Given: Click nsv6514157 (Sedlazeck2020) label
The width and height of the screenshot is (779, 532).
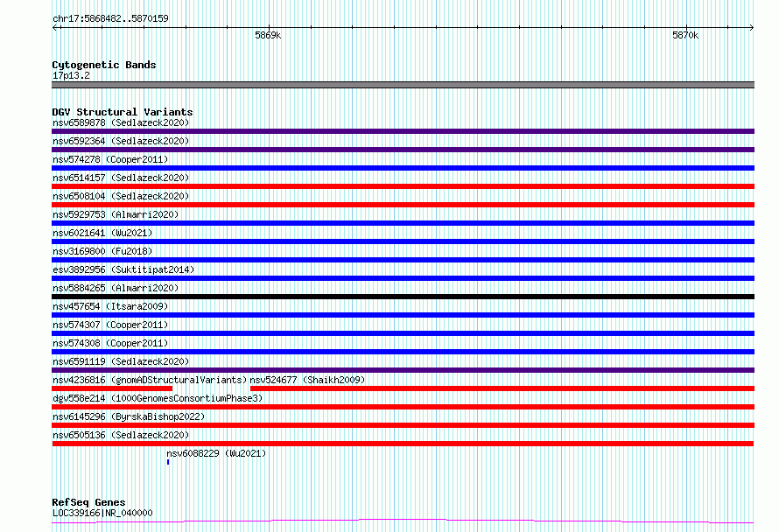Looking at the screenshot, I should coord(121,178).
